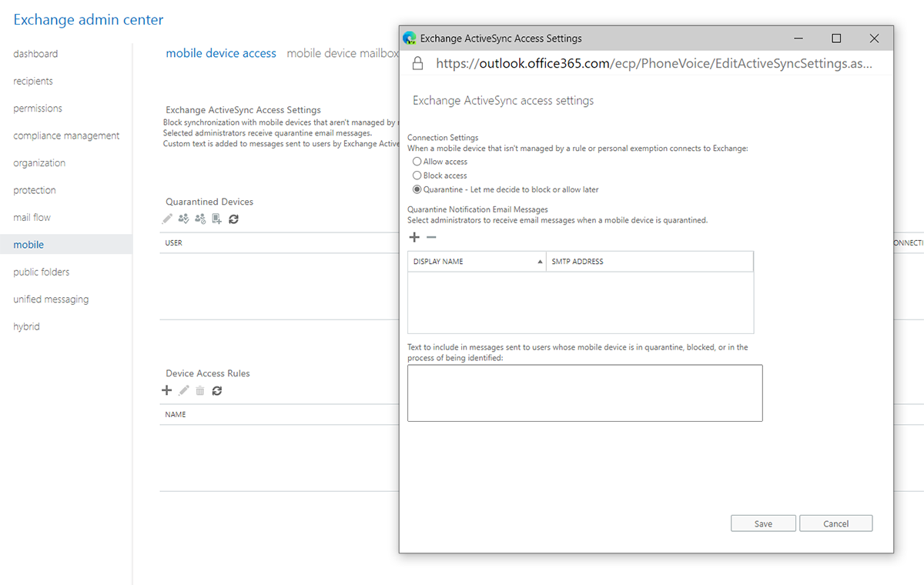Open unified messaging in left navigation

(x=51, y=299)
